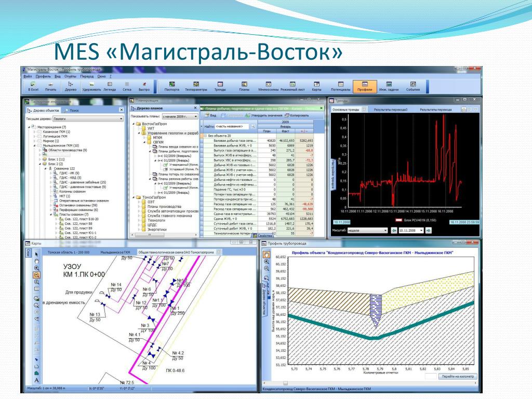
Task: Click the 'В Excel' export toolbar icon
Action: coord(33,86)
